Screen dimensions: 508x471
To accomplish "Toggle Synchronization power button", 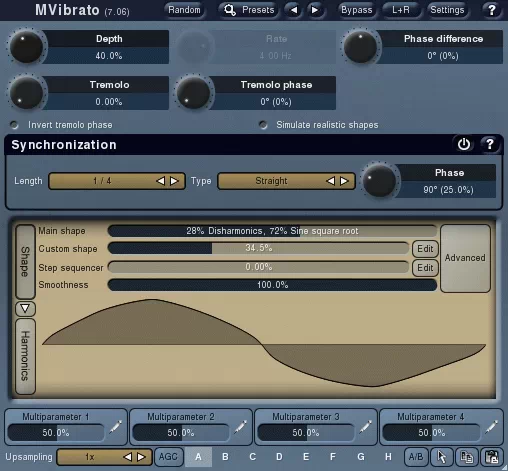I will tap(464, 144).
